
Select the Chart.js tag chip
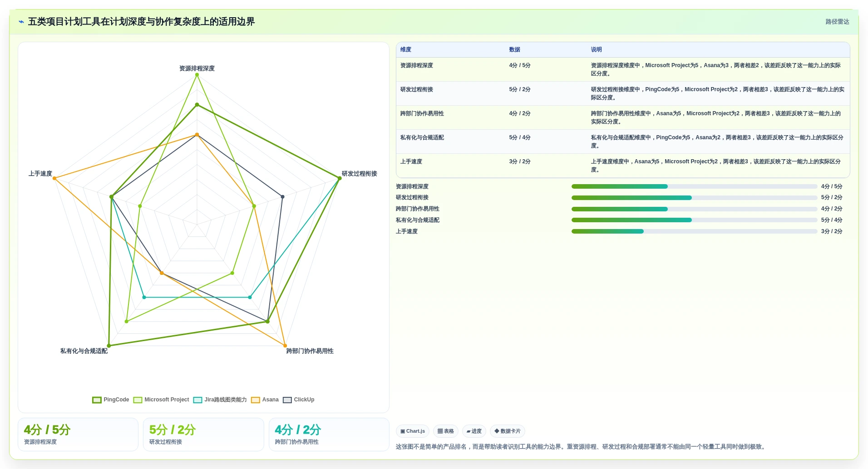click(413, 431)
